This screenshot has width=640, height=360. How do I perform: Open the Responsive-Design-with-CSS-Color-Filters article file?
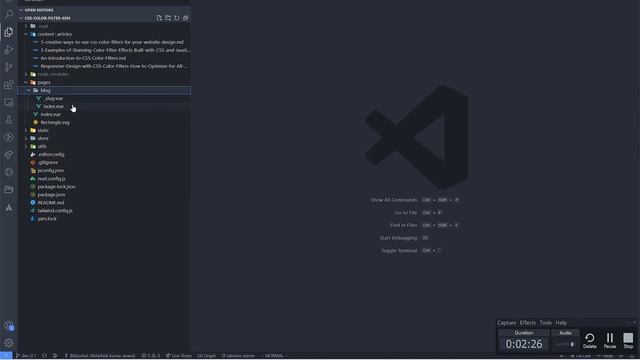(114, 66)
